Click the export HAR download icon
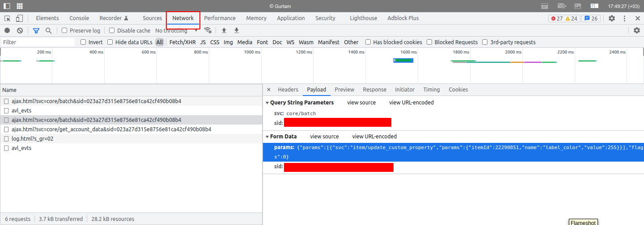The image size is (644, 225). click(x=237, y=30)
